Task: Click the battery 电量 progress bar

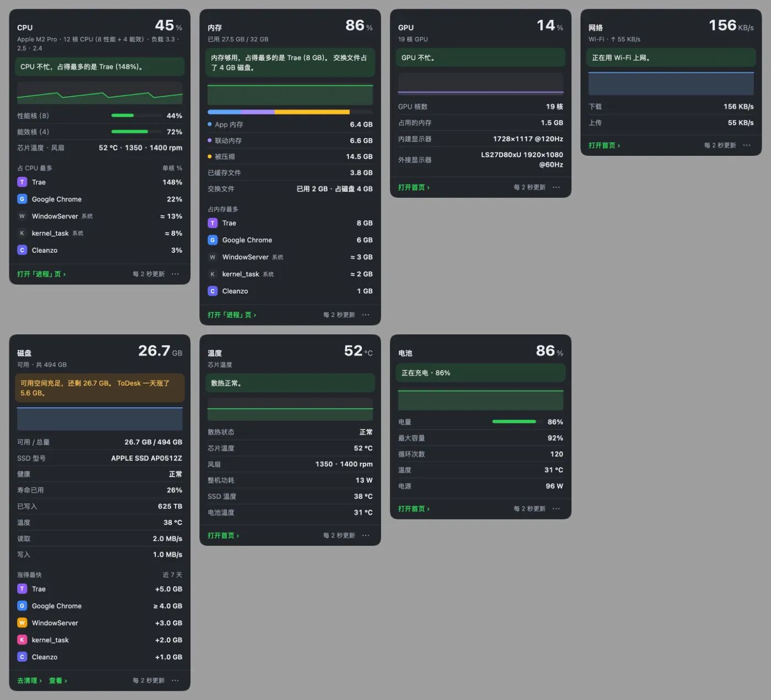Action: point(517,422)
